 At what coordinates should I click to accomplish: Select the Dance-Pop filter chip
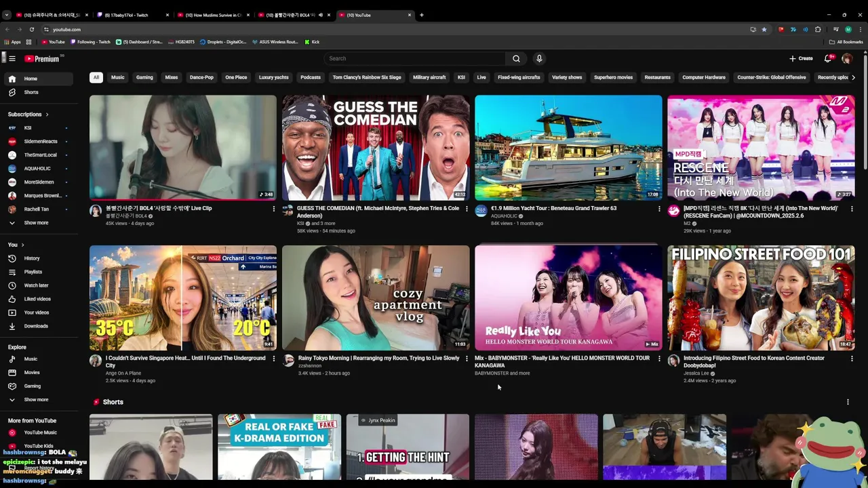[x=201, y=77]
